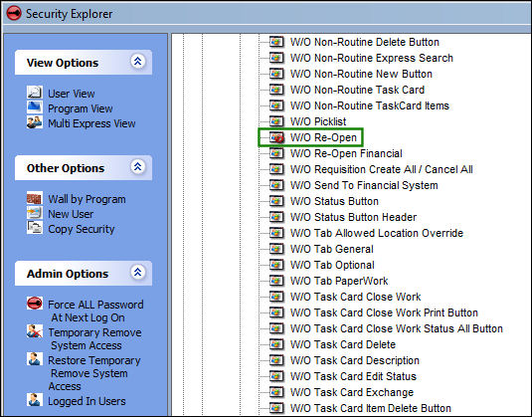Click the icon beside W/O Status Button Header
The image size is (532, 417).
click(x=276, y=217)
